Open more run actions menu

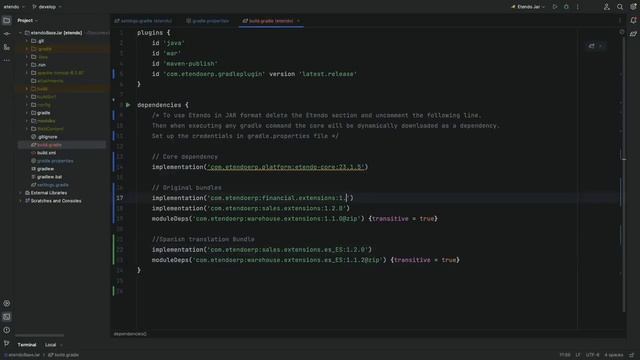coord(578,7)
